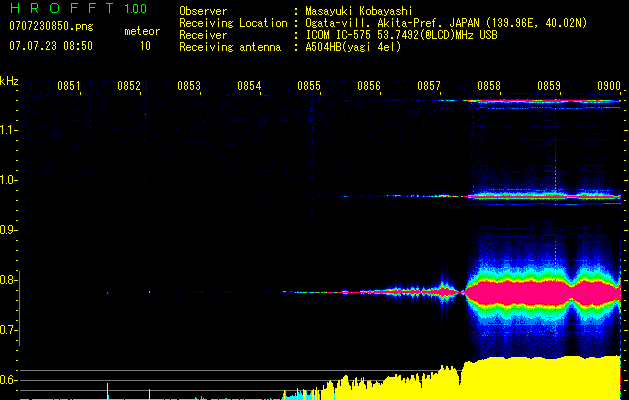
Task: Click the 1.0 kHz axis label
Action: tap(10, 180)
